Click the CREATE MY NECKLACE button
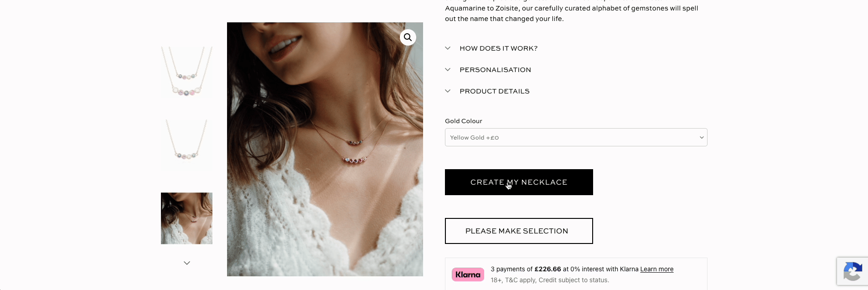The height and width of the screenshot is (290, 868). 519,182
